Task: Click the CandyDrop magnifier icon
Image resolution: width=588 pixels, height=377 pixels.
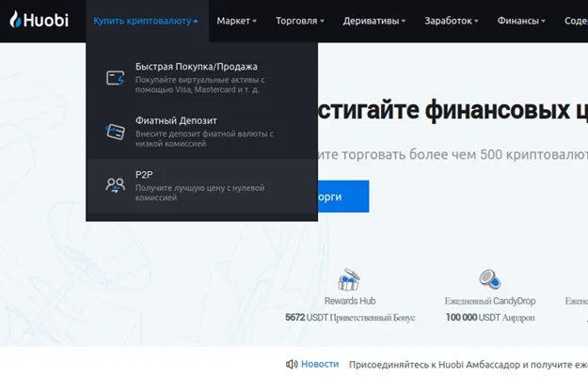Action: pyautogui.click(x=489, y=279)
